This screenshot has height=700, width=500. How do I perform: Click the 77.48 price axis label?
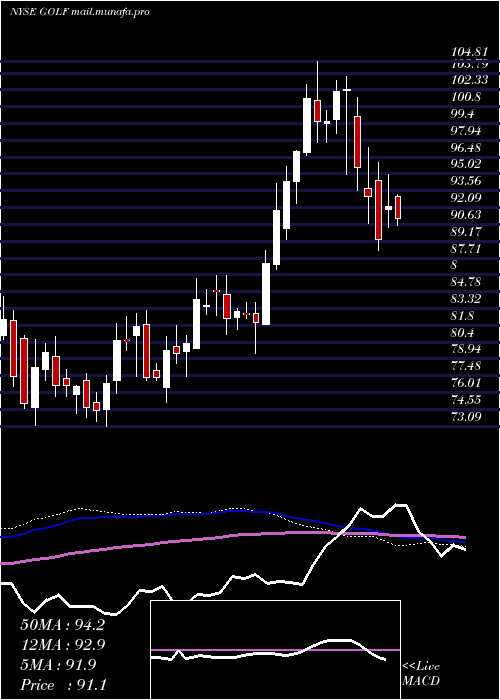pyautogui.click(x=466, y=366)
